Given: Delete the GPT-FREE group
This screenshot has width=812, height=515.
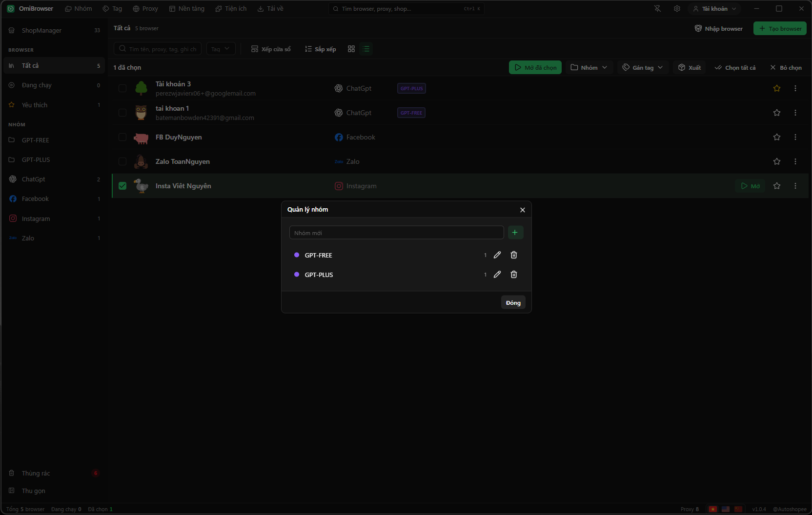Looking at the screenshot, I should coord(514,255).
